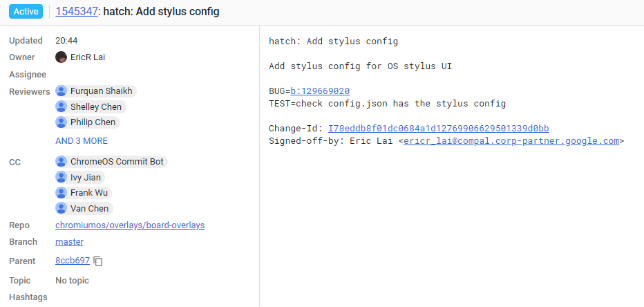Open parent commit 8ccb697 link

tap(73, 261)
